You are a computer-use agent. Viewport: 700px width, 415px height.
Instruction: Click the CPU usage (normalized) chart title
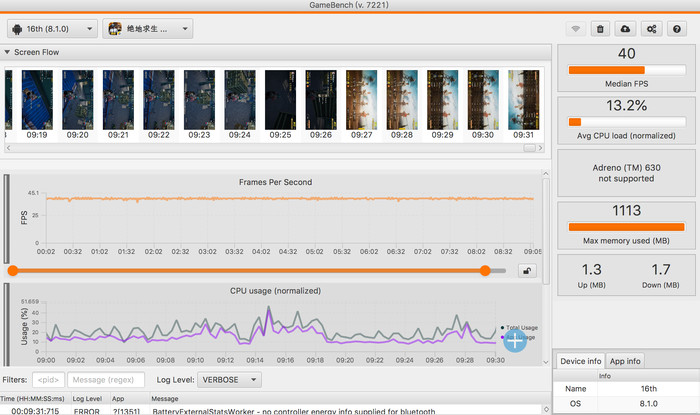tap(275, 290)
